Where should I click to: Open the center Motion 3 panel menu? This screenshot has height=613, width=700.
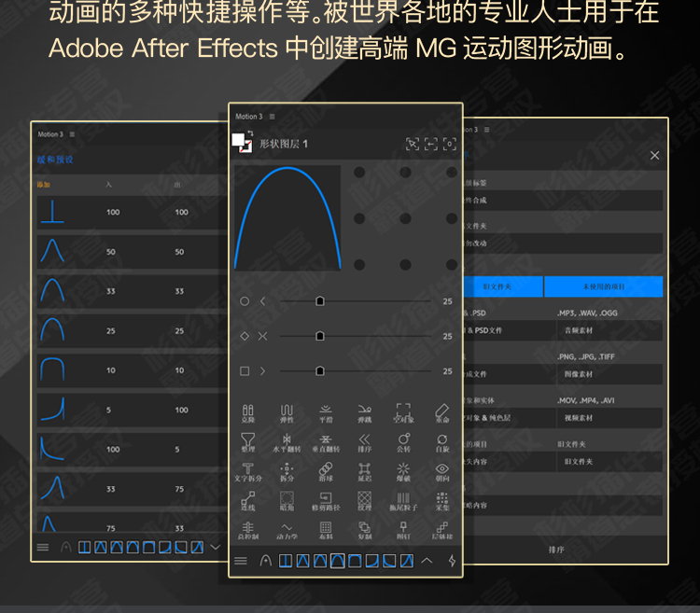[272, 117]
